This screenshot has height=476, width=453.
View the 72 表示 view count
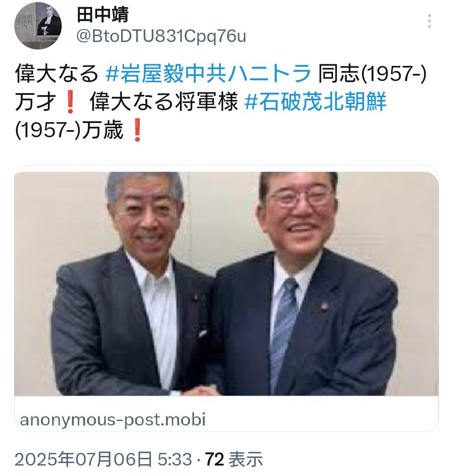(234, 459)
